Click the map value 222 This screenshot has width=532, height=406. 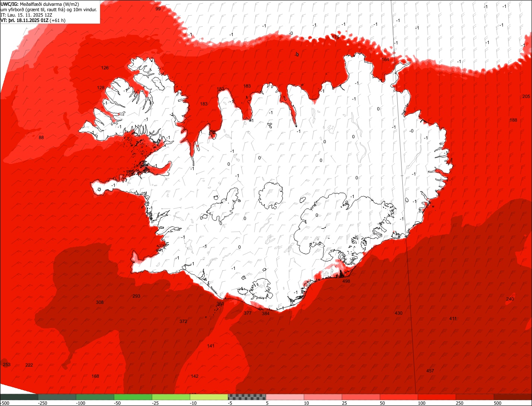pyautogui.click(x=29, y=365)
